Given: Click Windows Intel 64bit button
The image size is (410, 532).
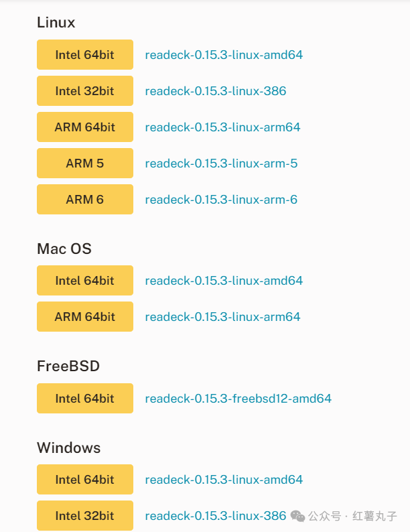Looking at the screenshot, I should 85,480.
